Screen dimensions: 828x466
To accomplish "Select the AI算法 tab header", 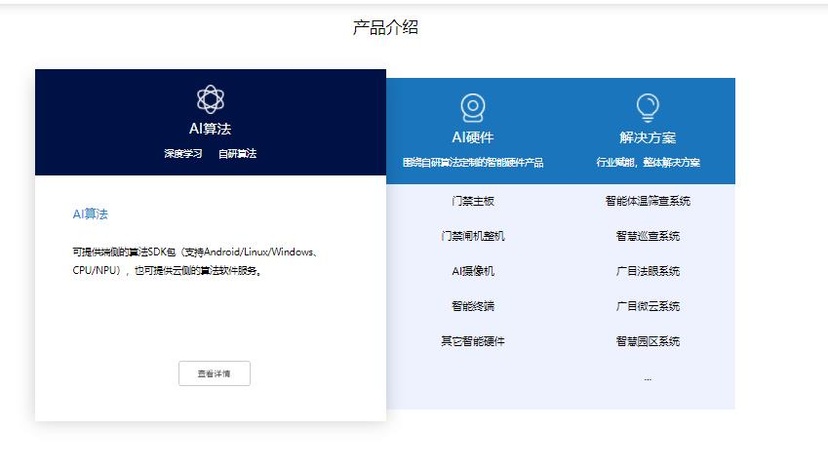I will coord(210,122).
